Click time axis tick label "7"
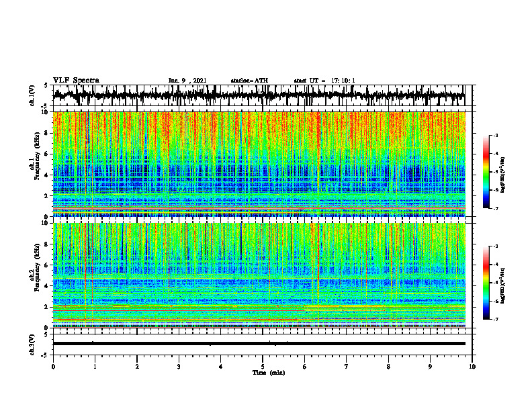Image resolution: width=532 pixels, height=411 pixels. point(347,367)
